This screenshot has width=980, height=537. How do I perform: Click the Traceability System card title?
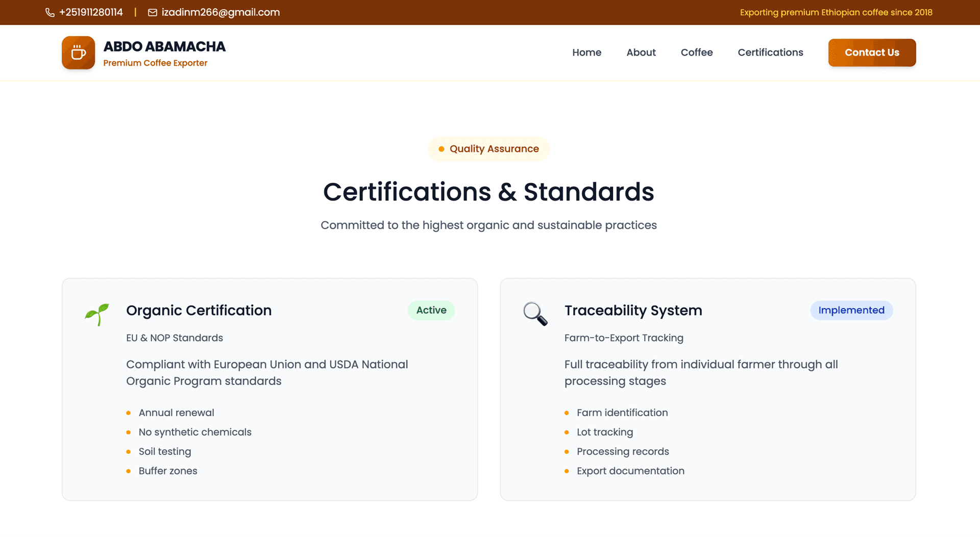point(633,311)
